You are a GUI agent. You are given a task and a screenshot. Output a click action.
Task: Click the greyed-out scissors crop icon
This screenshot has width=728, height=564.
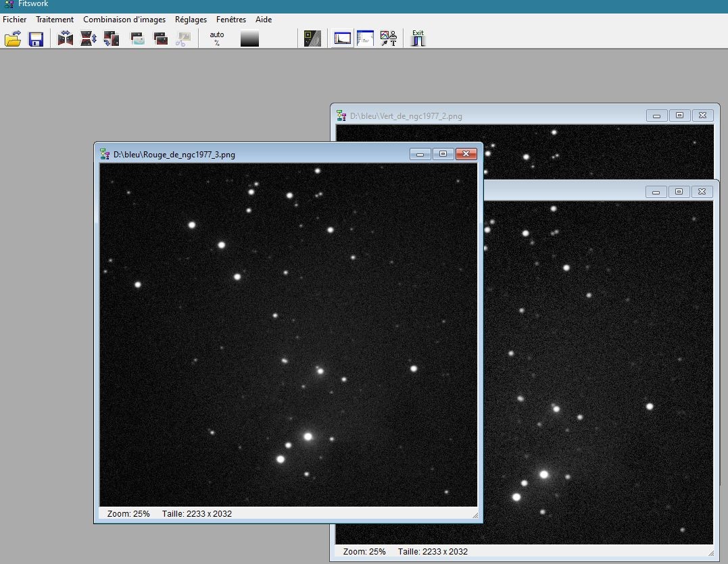(183, 39)
